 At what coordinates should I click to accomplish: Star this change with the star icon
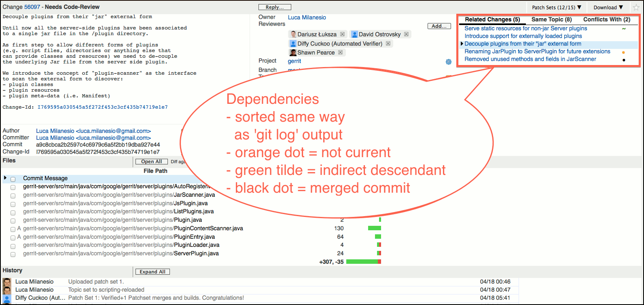click(636, 7)
